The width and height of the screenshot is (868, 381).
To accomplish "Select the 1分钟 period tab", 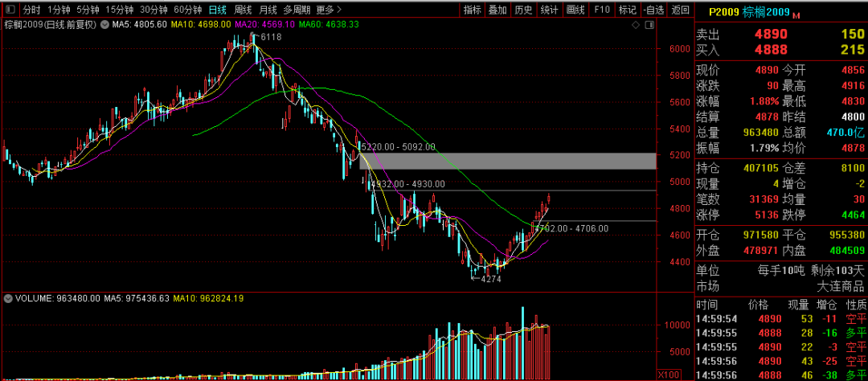I will [58, 10].
